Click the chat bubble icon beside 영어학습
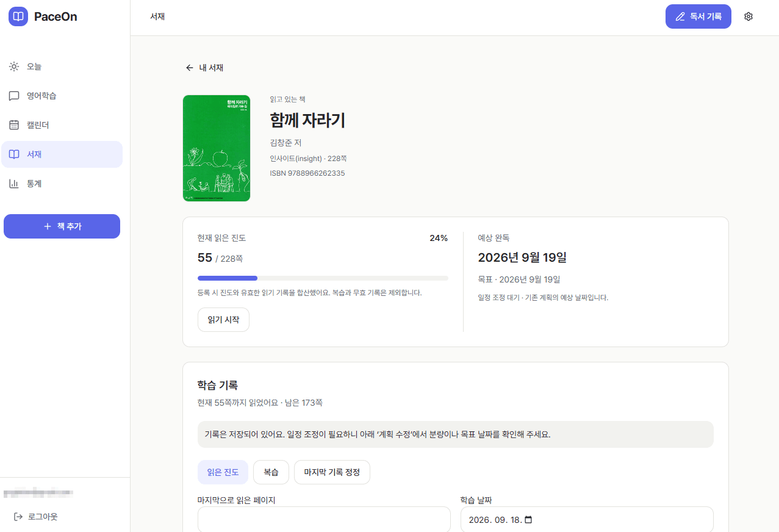This screenshot has height=532, width=779. [14, 96]
